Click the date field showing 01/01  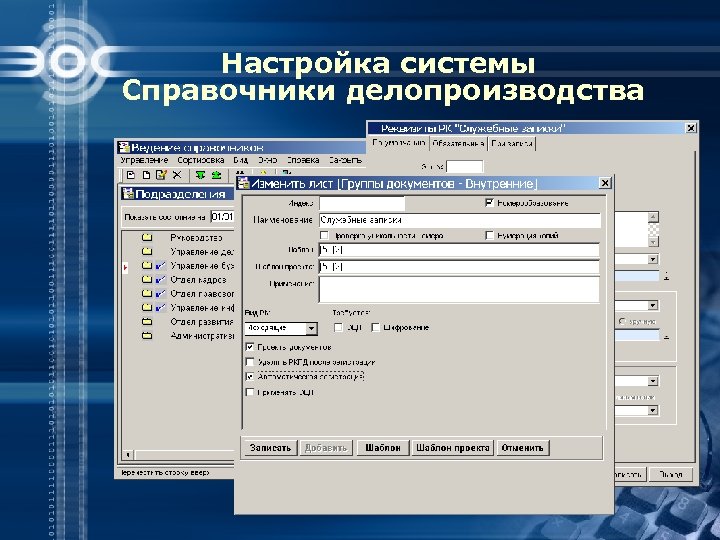[x=222, y=216]
